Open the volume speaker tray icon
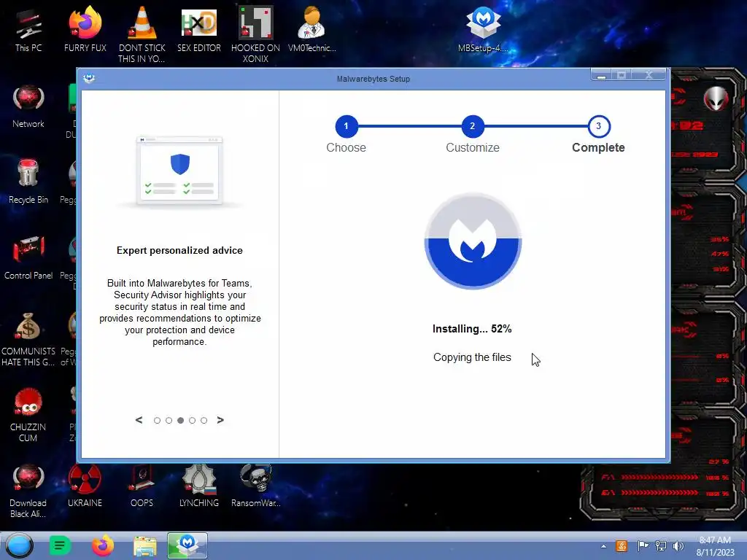 pos(678,546)
